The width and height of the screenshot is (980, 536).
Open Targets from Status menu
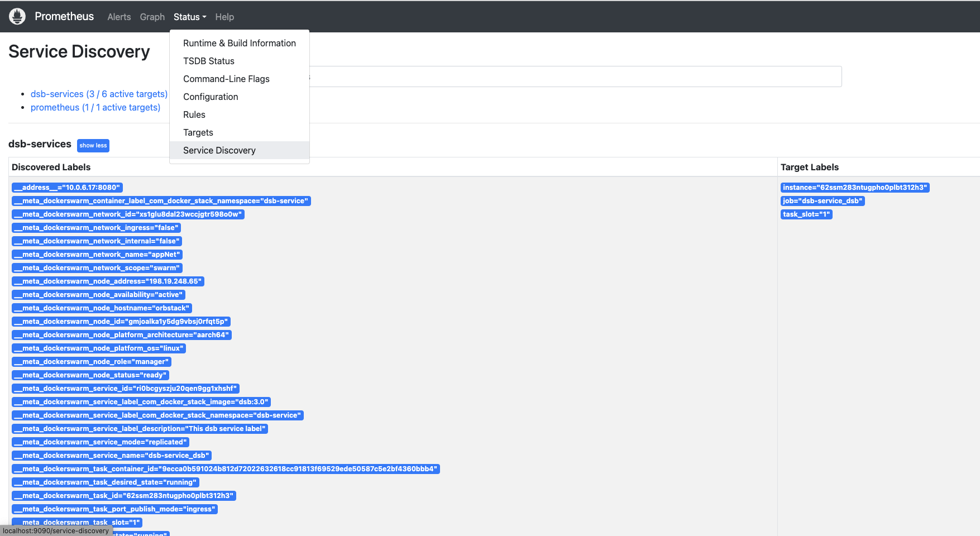[x=198, y=132]
